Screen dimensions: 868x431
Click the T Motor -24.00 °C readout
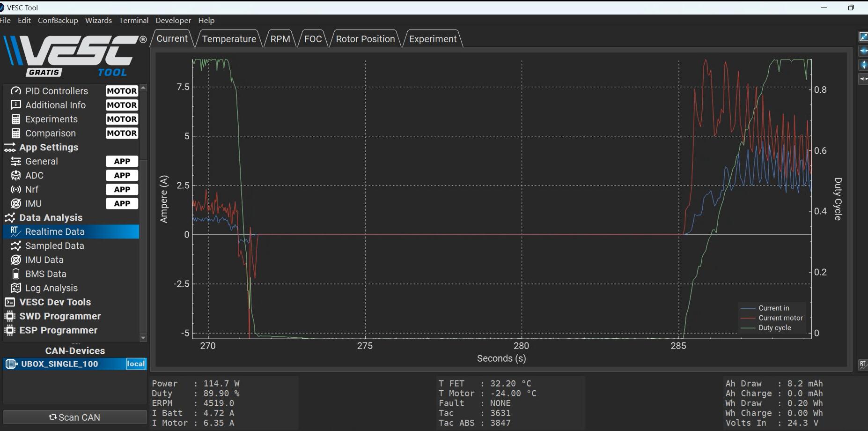pos(487,394)
